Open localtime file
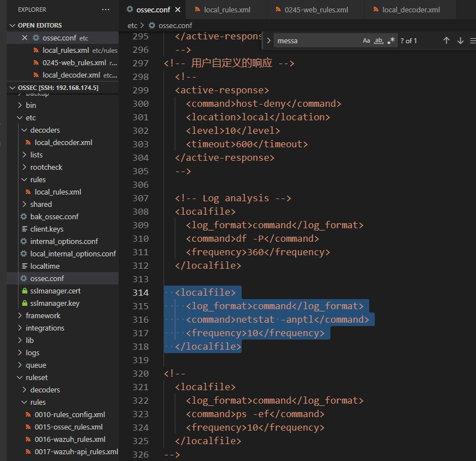476x461 pixels. [62, 266]
